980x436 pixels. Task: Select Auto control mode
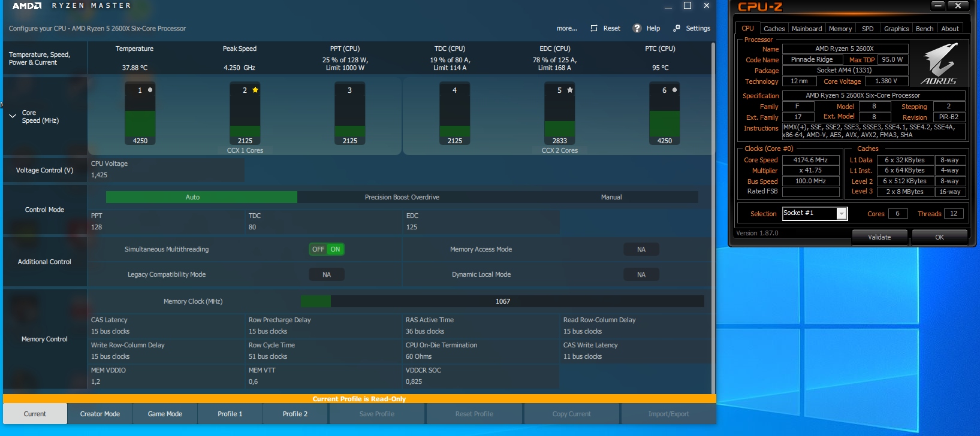tap(201, 197)
